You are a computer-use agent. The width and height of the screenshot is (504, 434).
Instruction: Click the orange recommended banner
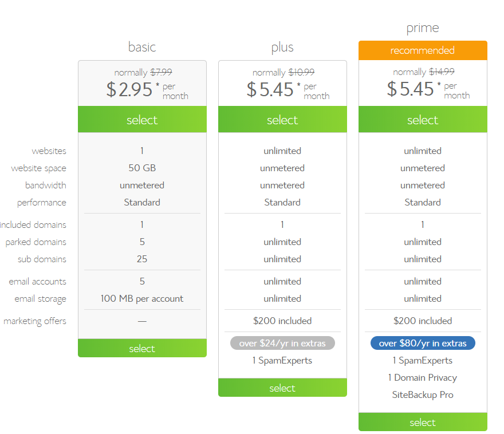pyautogui.click(x=423, y=50)
